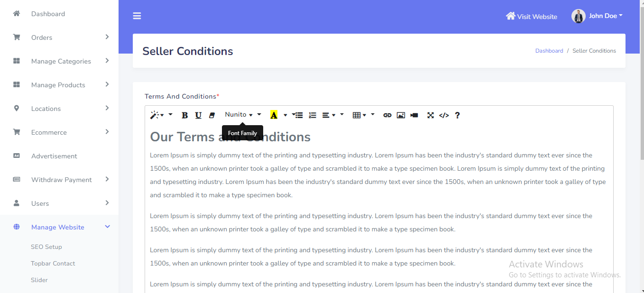Image resolution: width=644 pixels, height=293 pixels.
Task: Switch editor to full screen mode
Action: [431, 115]
